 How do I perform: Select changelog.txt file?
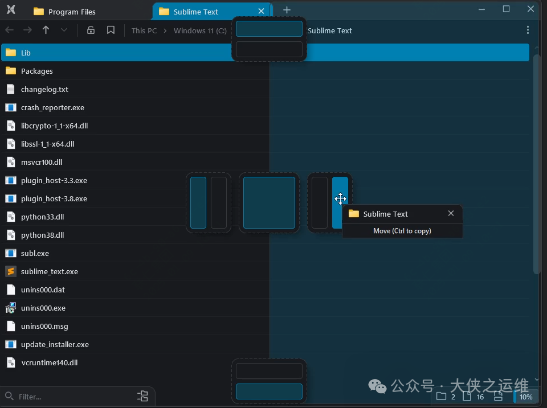(x=265, y=89)
